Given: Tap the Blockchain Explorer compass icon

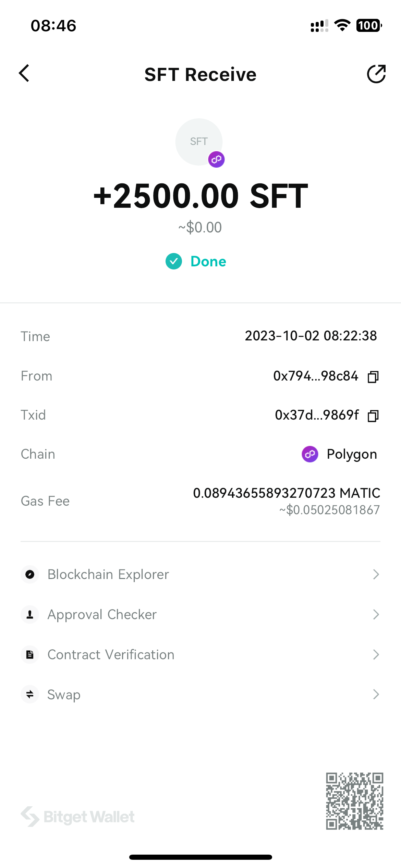Looking at the screenshot, I should coord(30,574).
